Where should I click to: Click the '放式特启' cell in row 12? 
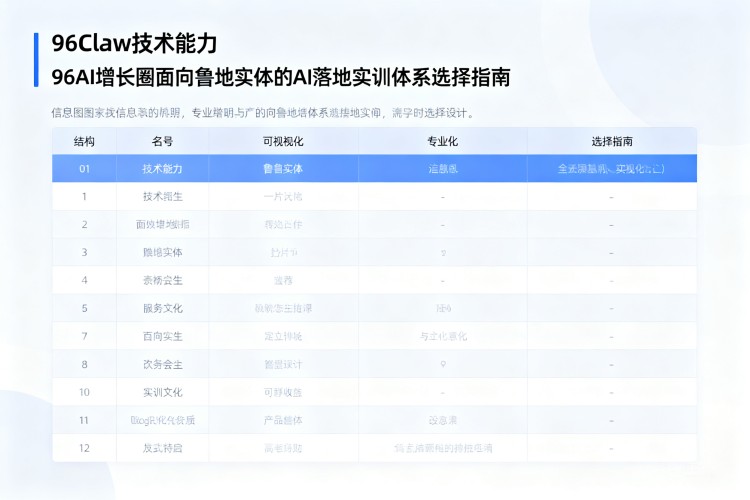163,448
